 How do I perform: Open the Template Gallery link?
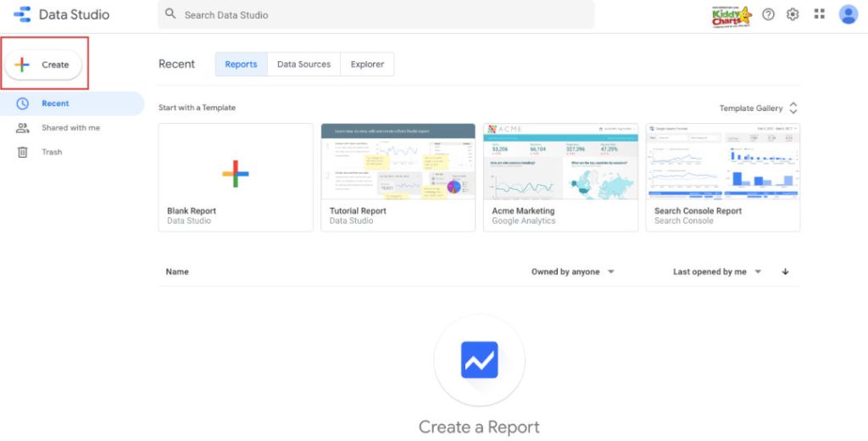point(751,108)
